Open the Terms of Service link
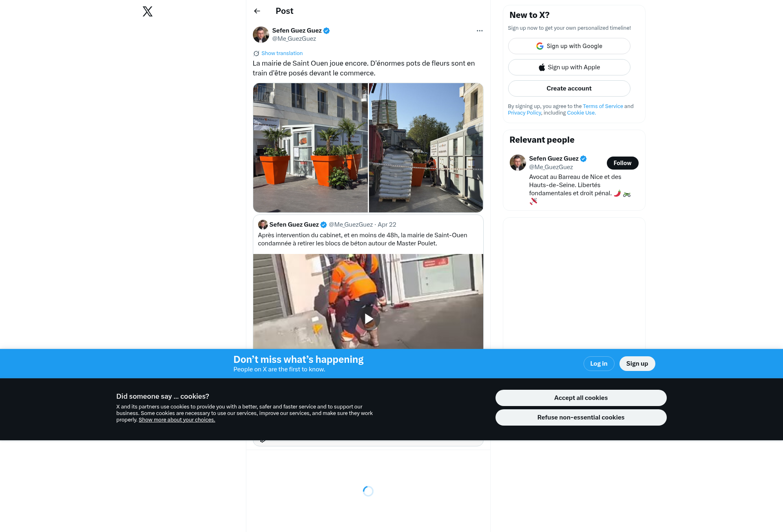The width and height of the screenshot is (783, 532). coord(603,106)
